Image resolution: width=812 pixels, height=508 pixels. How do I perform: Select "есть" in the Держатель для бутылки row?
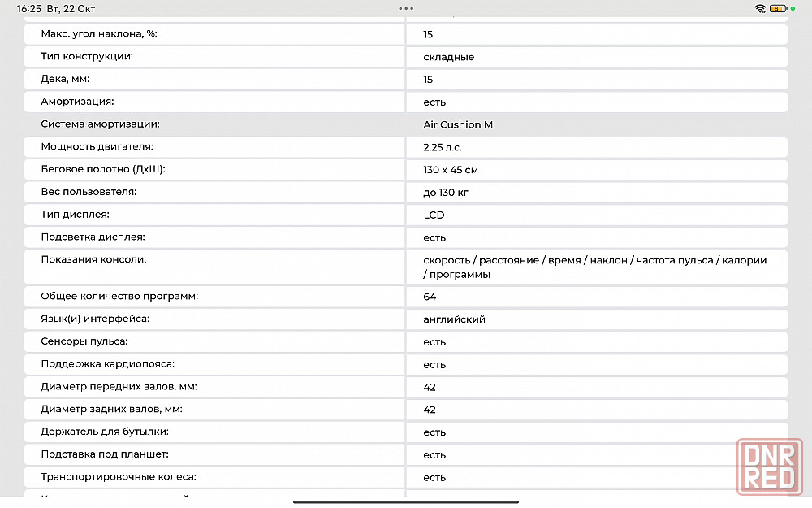[x=434, y=433]
